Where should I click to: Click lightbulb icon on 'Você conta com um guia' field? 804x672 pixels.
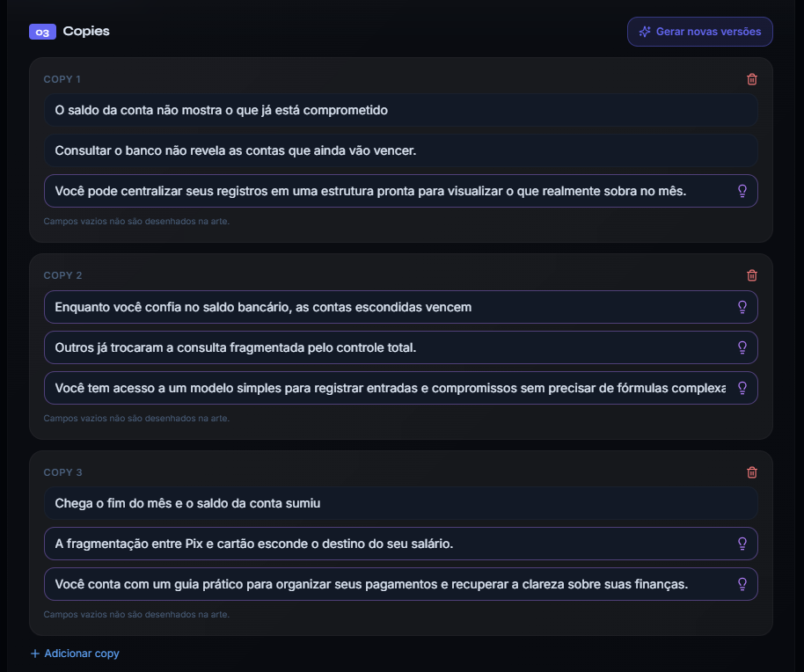click(x=742, y=584)
